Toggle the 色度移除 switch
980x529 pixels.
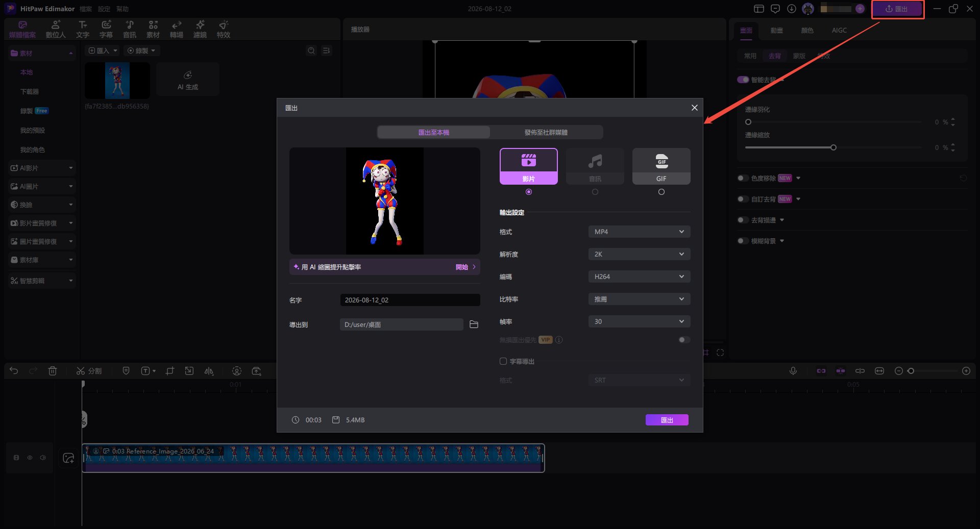743,178
